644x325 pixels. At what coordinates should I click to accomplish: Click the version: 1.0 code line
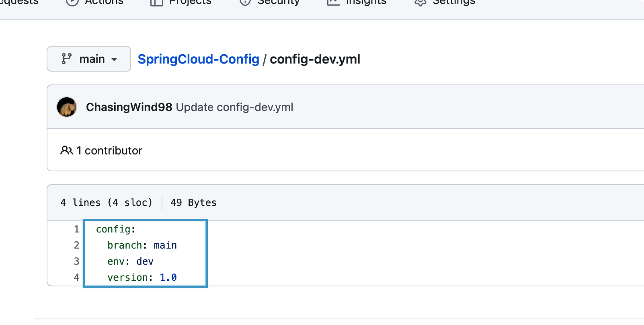[x=142, y=278]
